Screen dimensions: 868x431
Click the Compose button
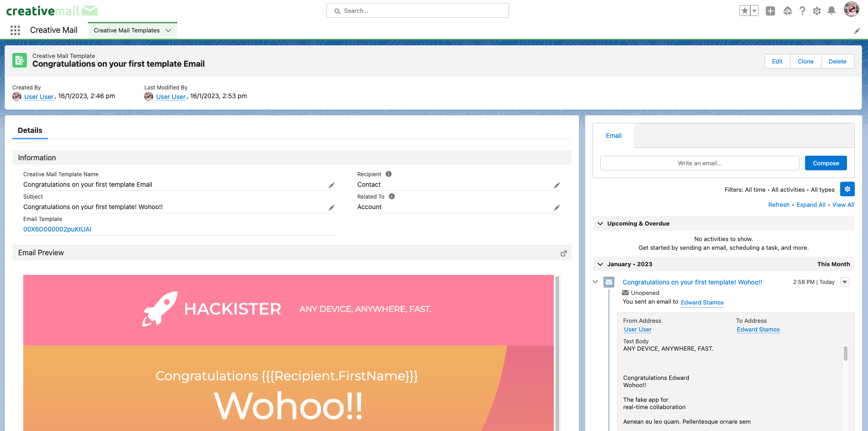pyautogui.click(x=826, y=163)
